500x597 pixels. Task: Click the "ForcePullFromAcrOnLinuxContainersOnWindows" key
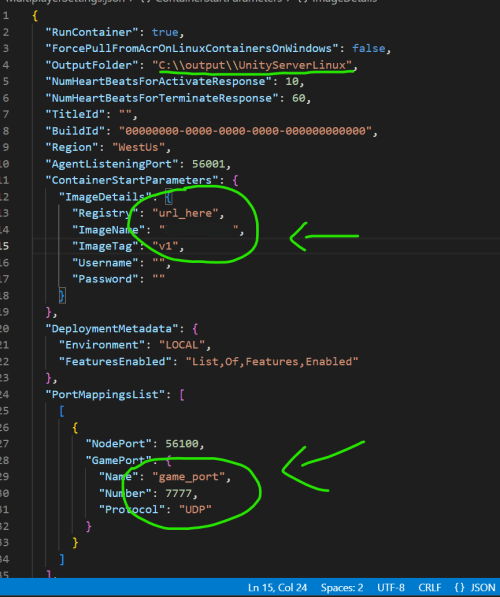(x=192, y=48)
